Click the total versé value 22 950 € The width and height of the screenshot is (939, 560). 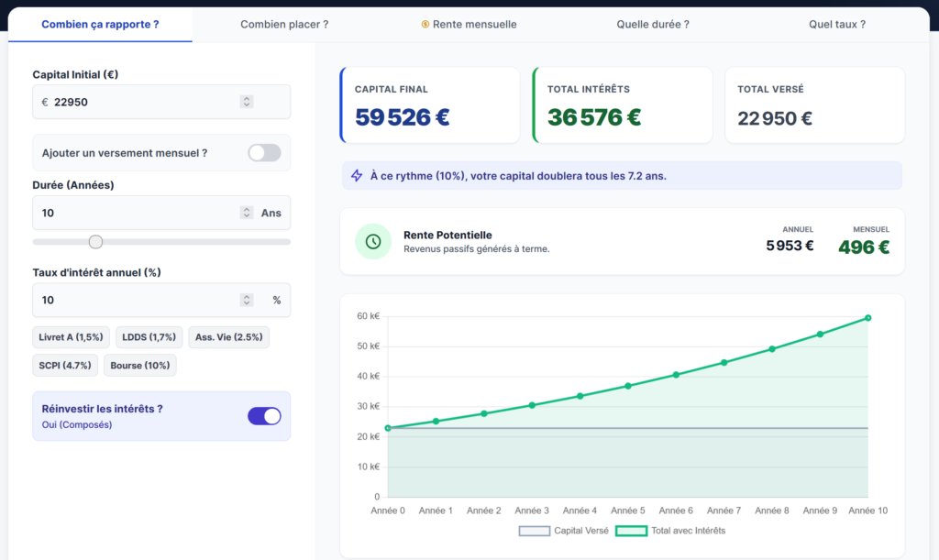(774, 118)
